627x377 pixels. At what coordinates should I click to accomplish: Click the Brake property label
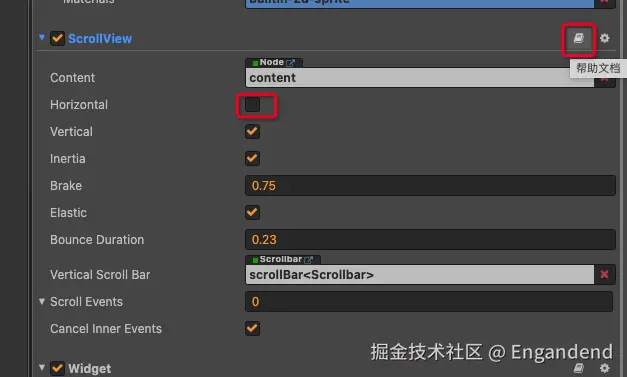(x=66, y=186)
